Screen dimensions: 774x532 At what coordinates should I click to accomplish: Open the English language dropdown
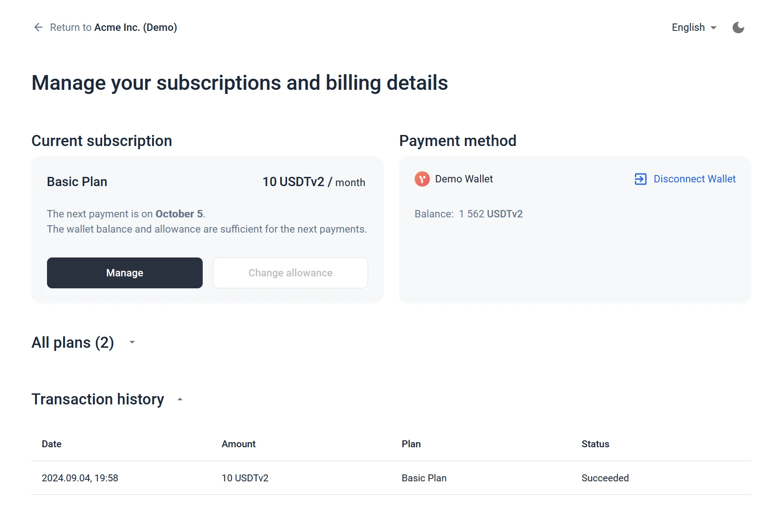tap(694, 28)
